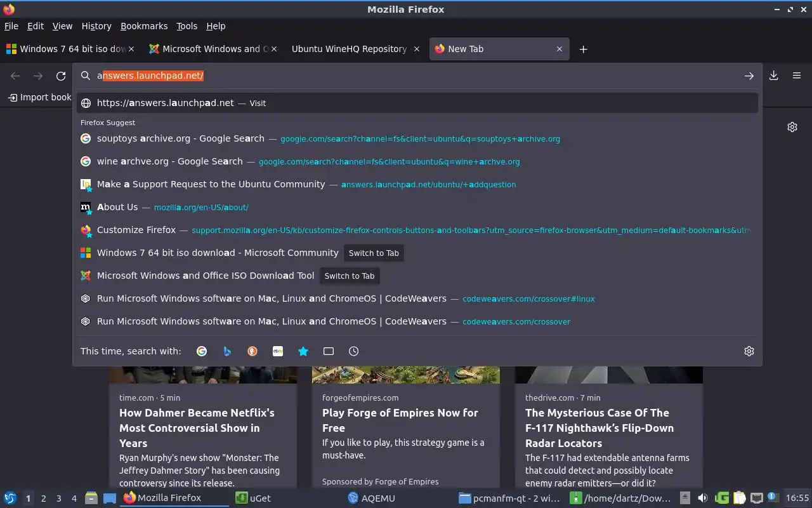The height and width of the screenshot is (508, 812).
Task: Open the Help menu
Action: (x=216, y=26)
